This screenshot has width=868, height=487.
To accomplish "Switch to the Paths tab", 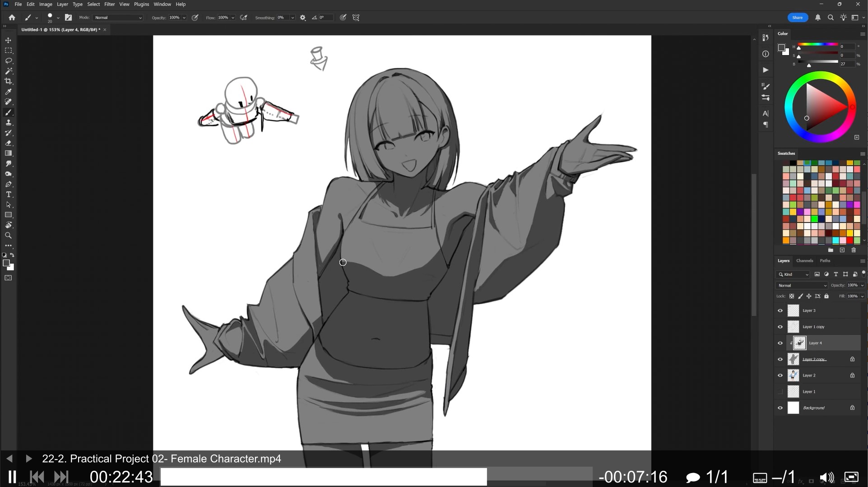I will point(825,261).
